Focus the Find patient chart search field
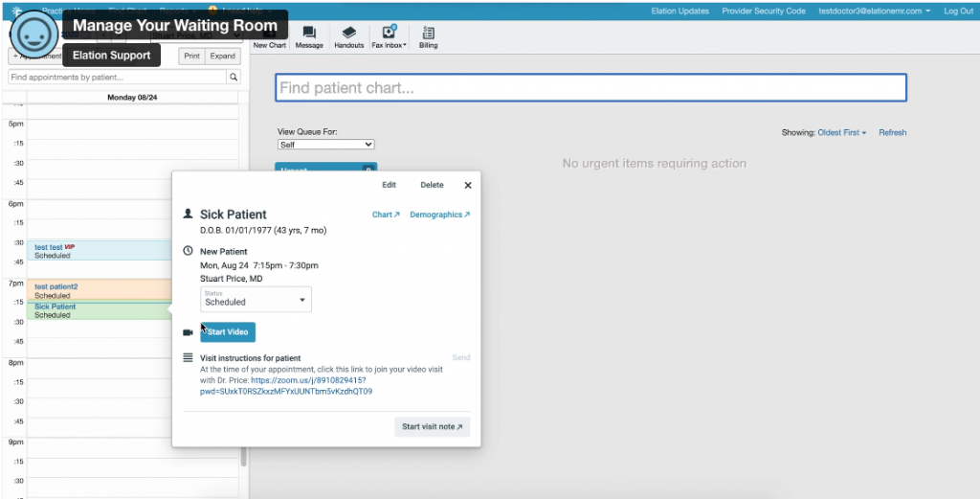980x499 pixels. pos(590,88)
